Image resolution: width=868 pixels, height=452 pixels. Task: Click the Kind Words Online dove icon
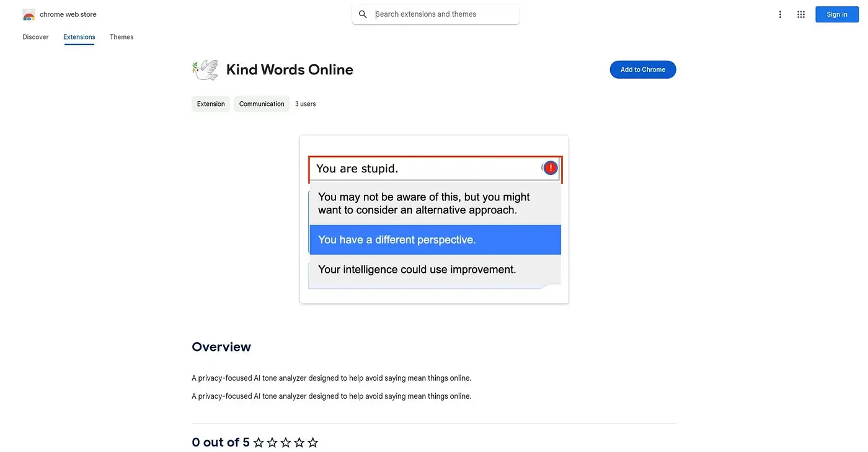click(205, 69)
